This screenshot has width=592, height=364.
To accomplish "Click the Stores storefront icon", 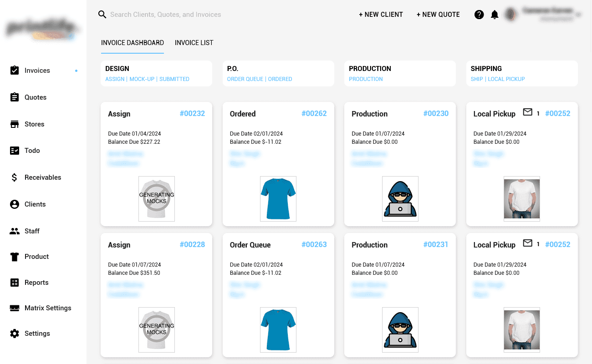I will pyautogui.click(x=15, y=124).
